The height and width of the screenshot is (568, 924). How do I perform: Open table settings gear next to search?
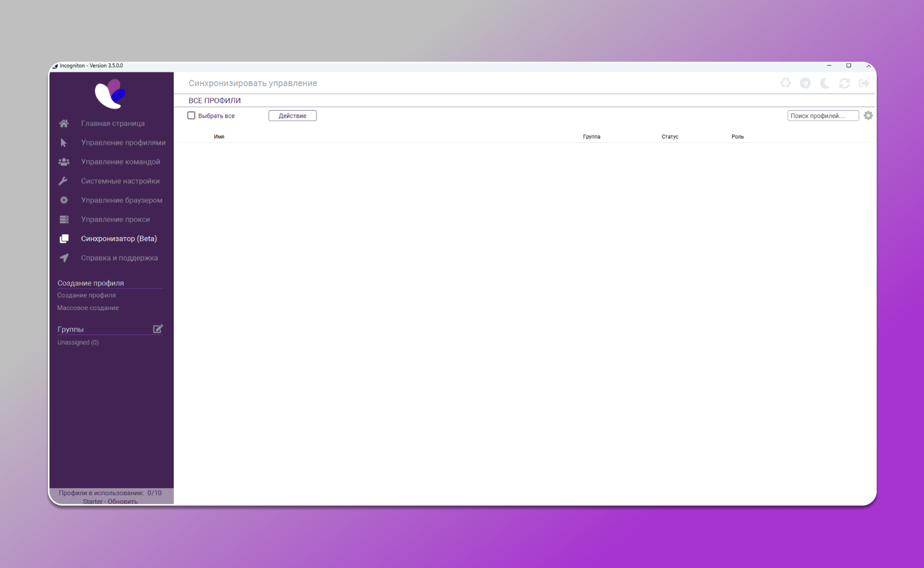pos(868,115)
